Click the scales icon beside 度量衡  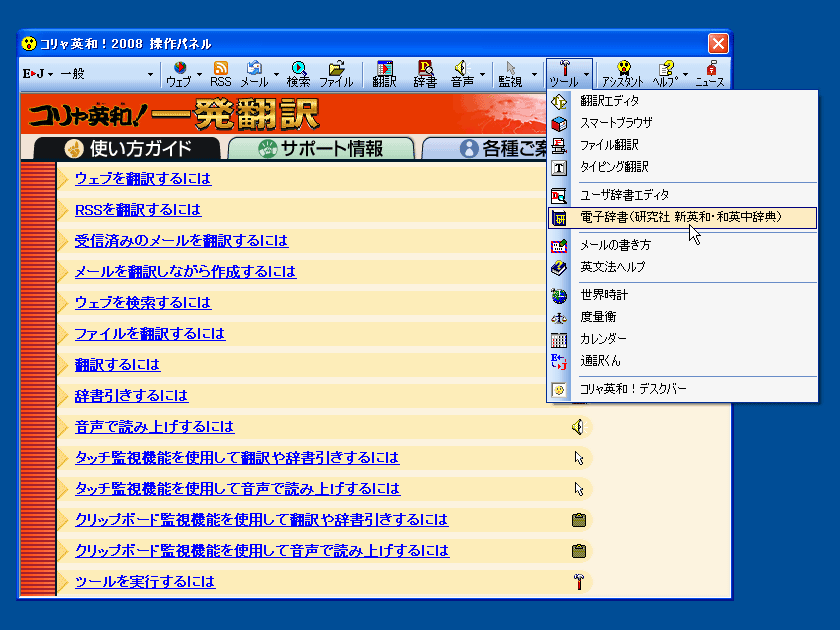pyautogui.click(x=559, y=318)
